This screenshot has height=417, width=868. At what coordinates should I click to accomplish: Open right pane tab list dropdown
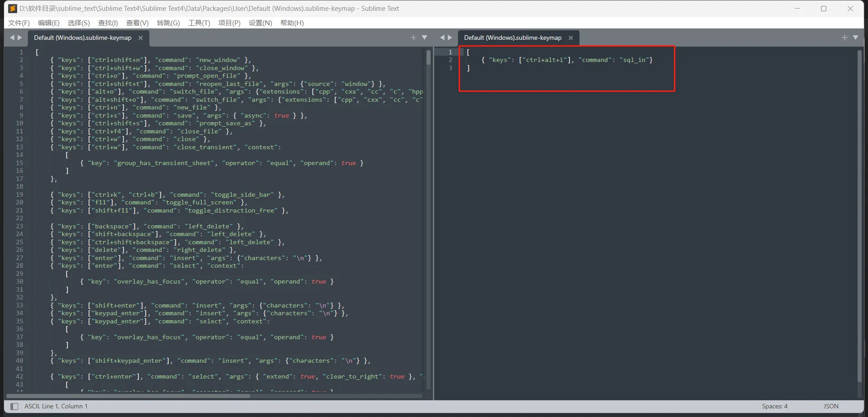pyautogui.click(x=855, y=38)
